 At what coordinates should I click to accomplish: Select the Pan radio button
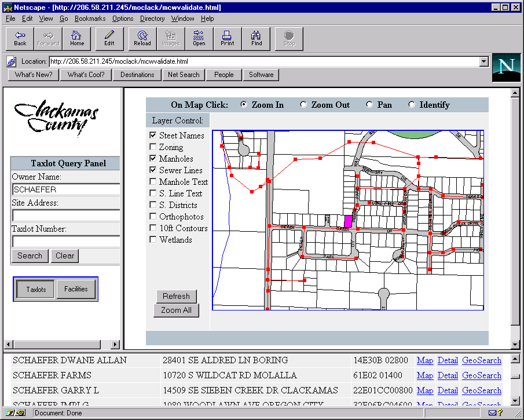[x=369, y=105]
